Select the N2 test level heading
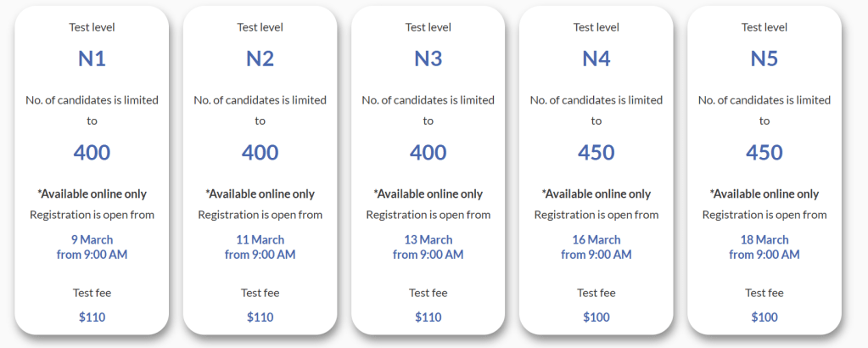This screenshot has width=868, height=348. (x=260, y=59)
